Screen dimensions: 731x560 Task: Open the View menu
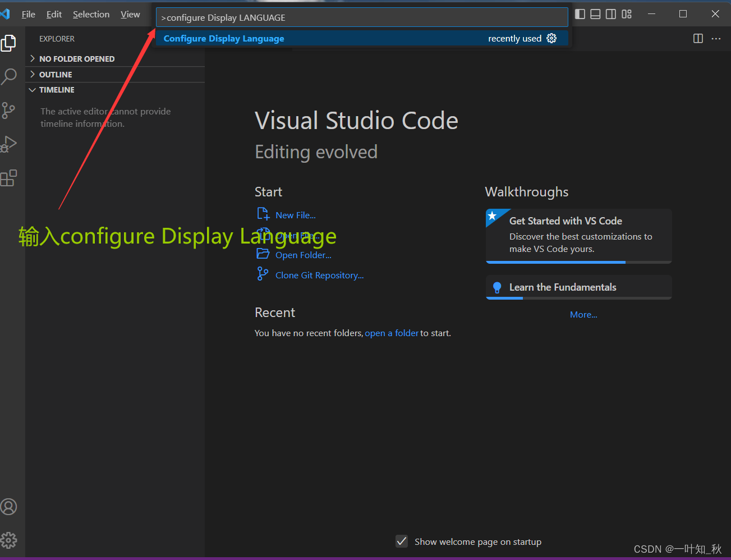130,14
